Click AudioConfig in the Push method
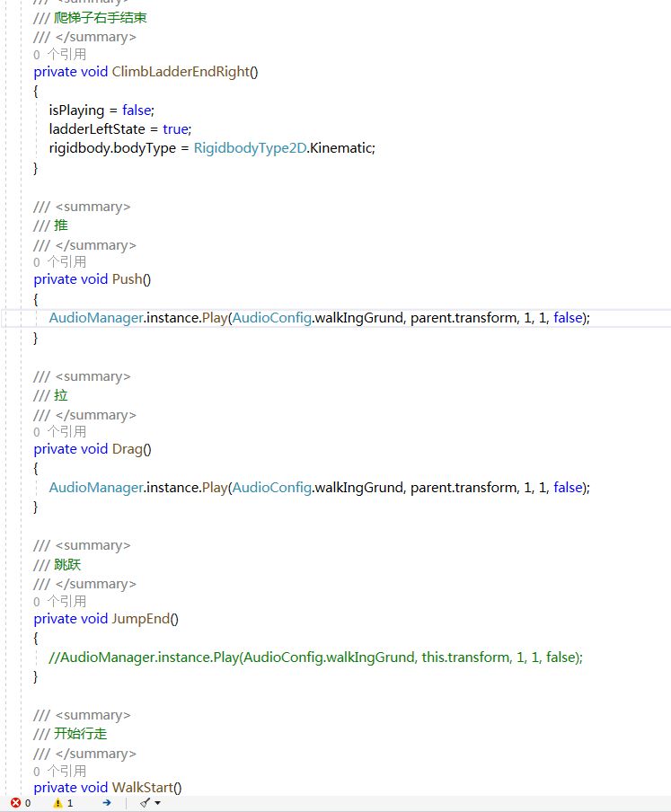Screen dimensions: 671x812 [272, 317]
